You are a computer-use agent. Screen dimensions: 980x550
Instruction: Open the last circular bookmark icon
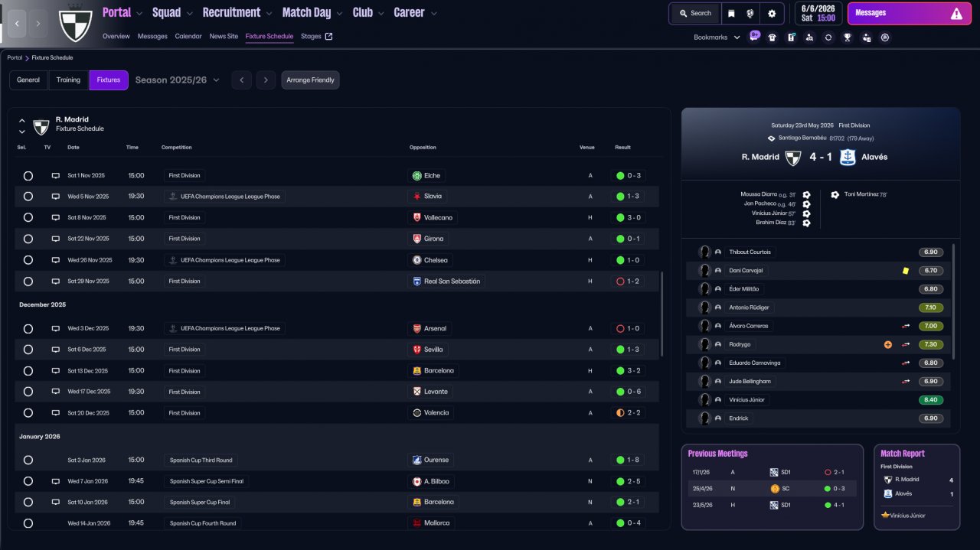coord(885,37)
